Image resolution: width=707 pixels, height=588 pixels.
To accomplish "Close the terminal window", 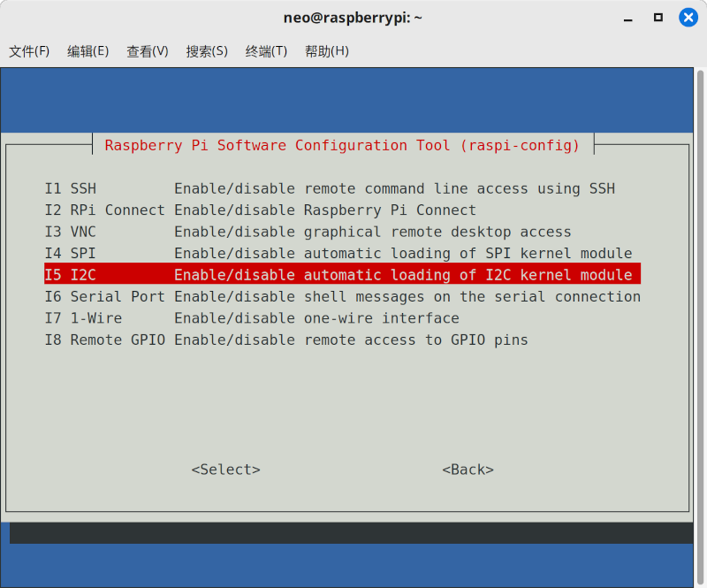I will click(688, 18).
